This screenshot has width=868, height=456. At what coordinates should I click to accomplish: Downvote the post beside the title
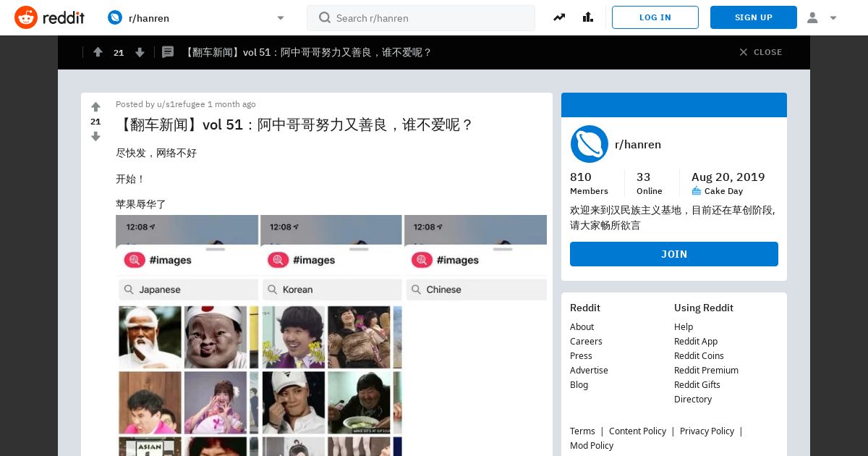point(95,136)
